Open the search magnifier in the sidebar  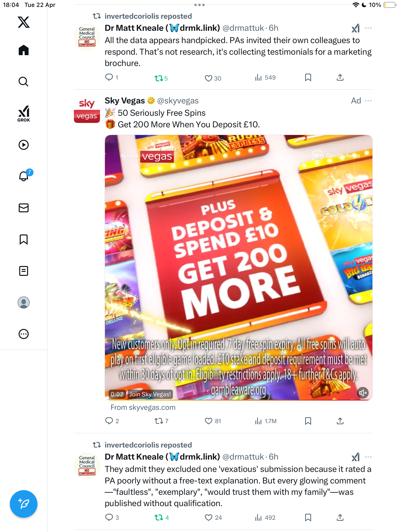coord(24,82)
